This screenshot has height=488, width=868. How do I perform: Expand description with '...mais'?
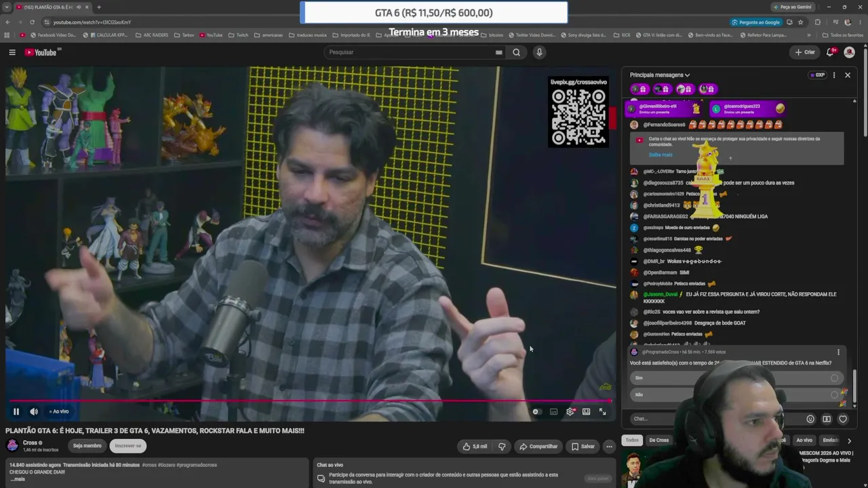click(x=17, y=479)
